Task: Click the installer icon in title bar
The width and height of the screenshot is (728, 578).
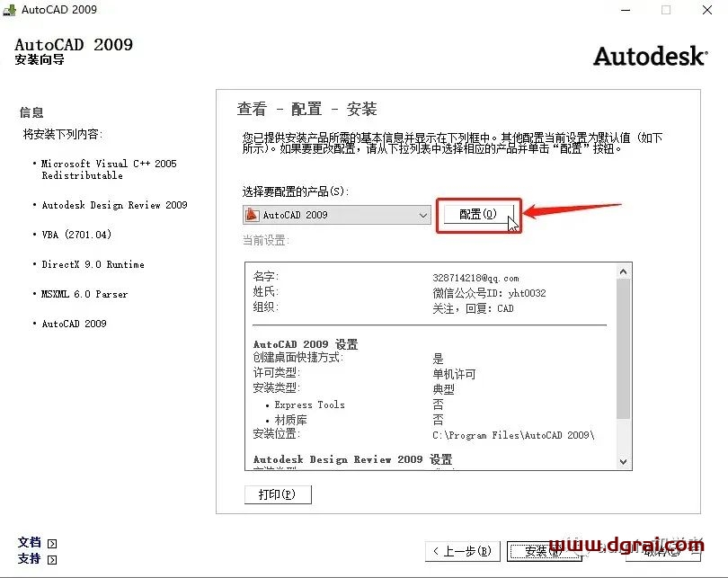Action: click(x=9, y=9)
